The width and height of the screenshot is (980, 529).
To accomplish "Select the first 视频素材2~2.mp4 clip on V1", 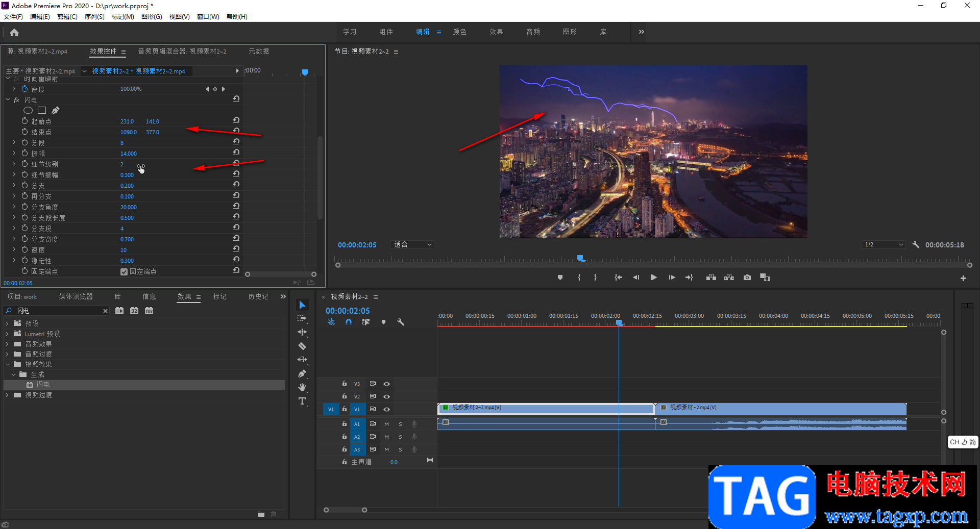I will click(x=546, y=408).
